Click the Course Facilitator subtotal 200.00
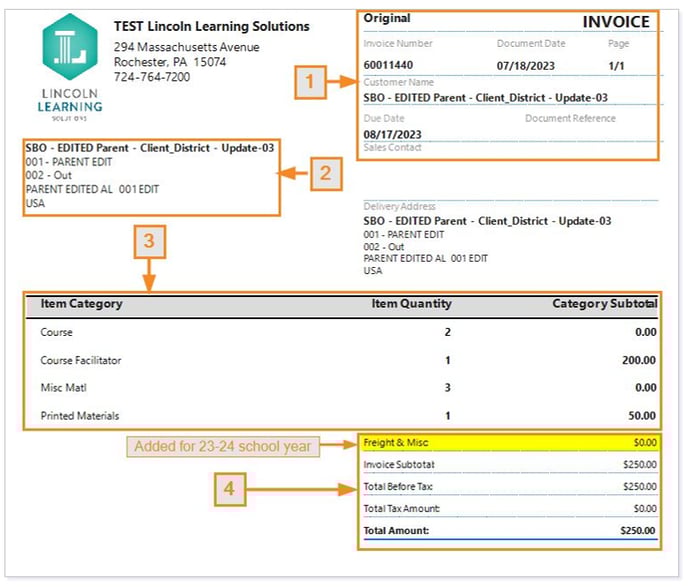This screenshot has height=587, width=688. click(x=639, y=360)
